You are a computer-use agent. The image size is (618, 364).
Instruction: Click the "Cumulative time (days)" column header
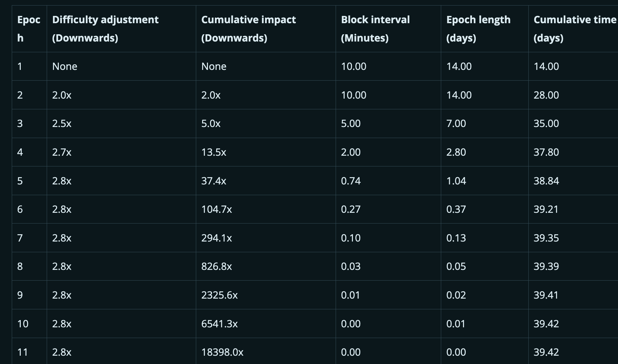click(x=574, y=29)
